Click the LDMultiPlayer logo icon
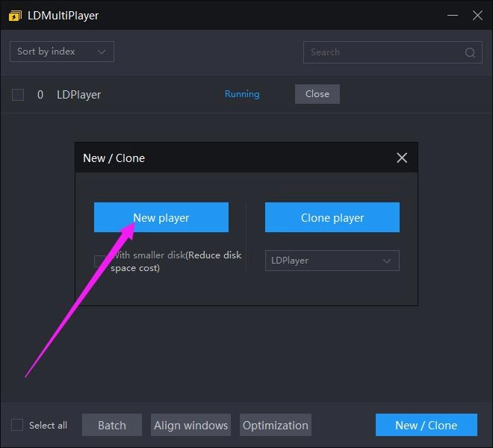This screenshot has height=448, width=493. tap(15, 16)
